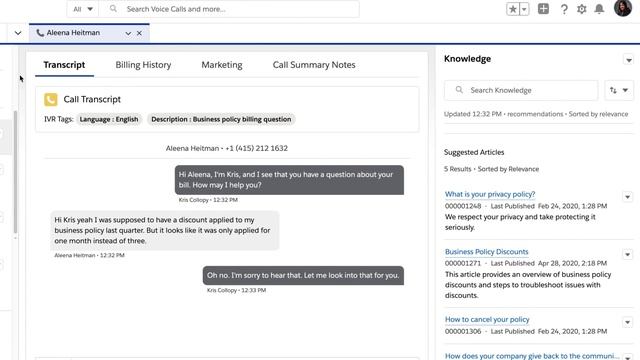The image size is (640, 360).
Task: Click the favorites star icon
Action: tap(512, 9)
